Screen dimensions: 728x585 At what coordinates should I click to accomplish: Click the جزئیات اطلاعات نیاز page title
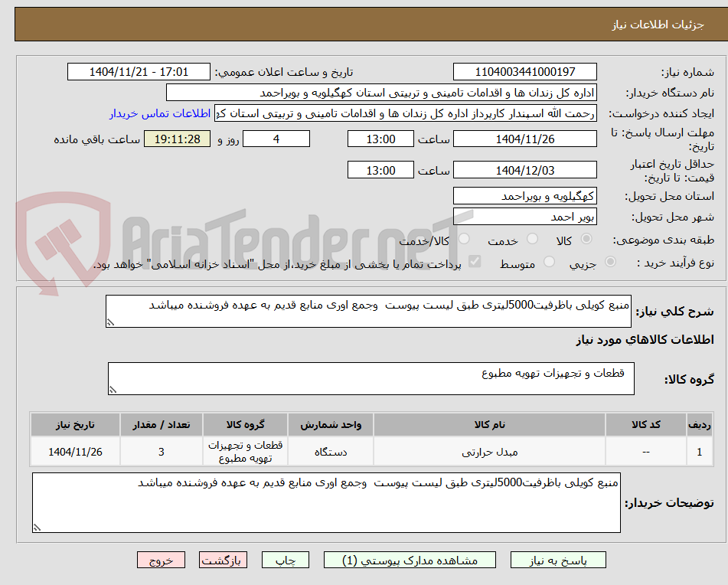tap(658, 25)
